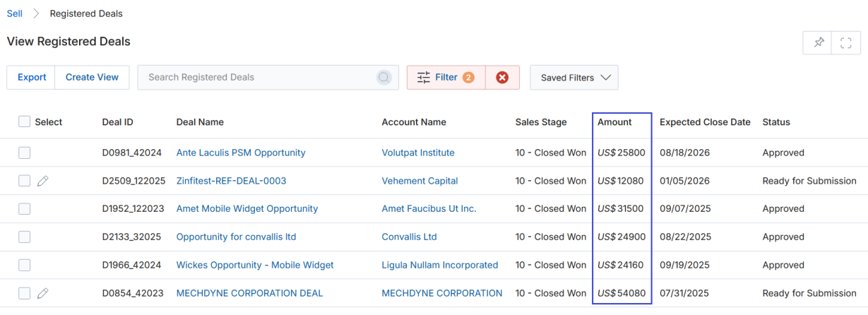868x315 pixels.
Task: Open Convallis Ltd account
Action: pyautogui.click(x=409, y=237)
